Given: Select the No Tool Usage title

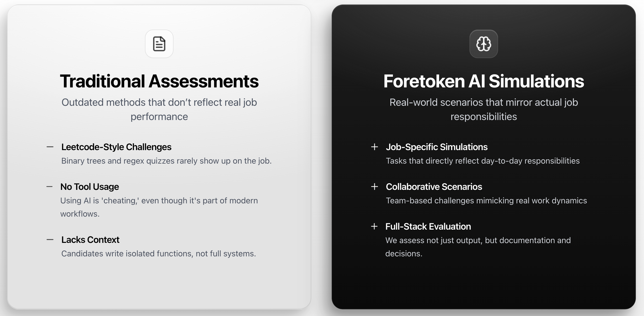Looking at the screenshot, I should [x=90, y=187].
